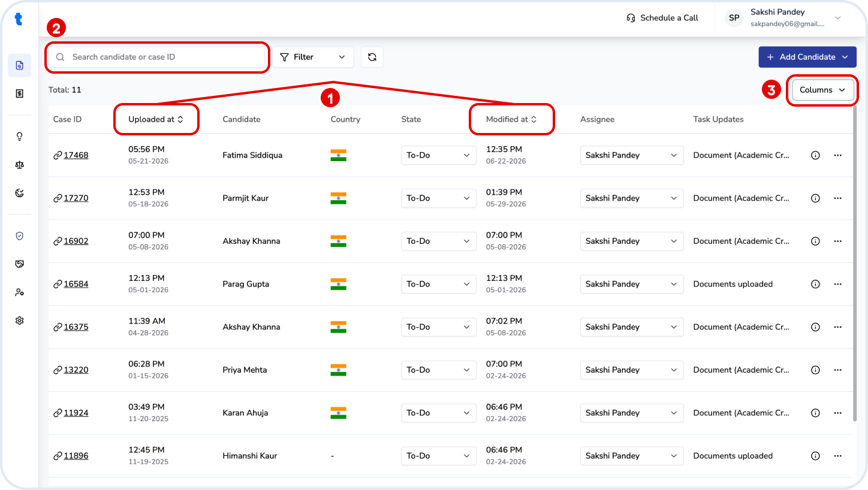Open the dollar billing icon in sidebar
The height and width of the screenshot is (490, 868).
(19, 93)
